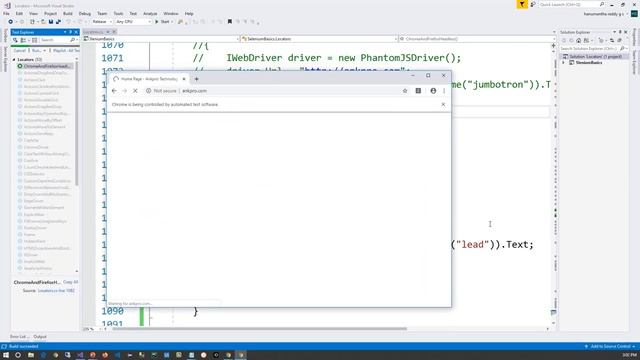Open the Windows Start menu
This screenshot has height=360, width=640.
[x=6, y=355]
